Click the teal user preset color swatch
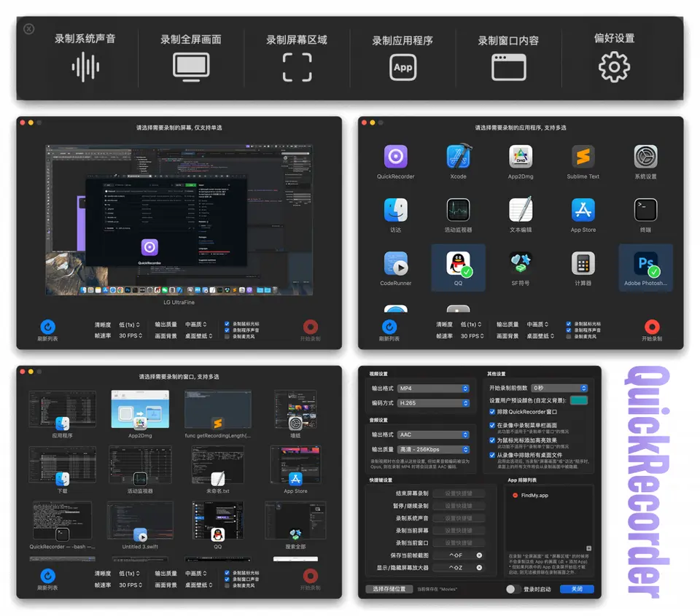This screenshot has width=700, height=616. [578, 400]
